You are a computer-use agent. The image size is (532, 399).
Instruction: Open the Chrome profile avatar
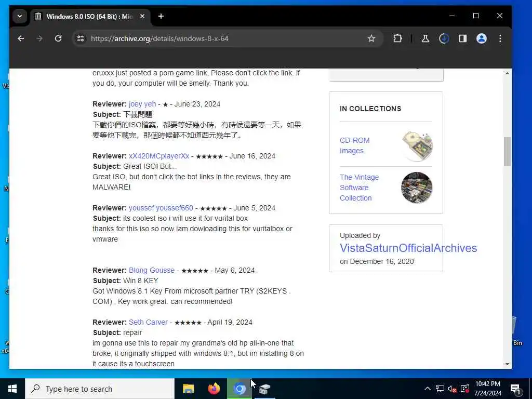click(482, 38)
